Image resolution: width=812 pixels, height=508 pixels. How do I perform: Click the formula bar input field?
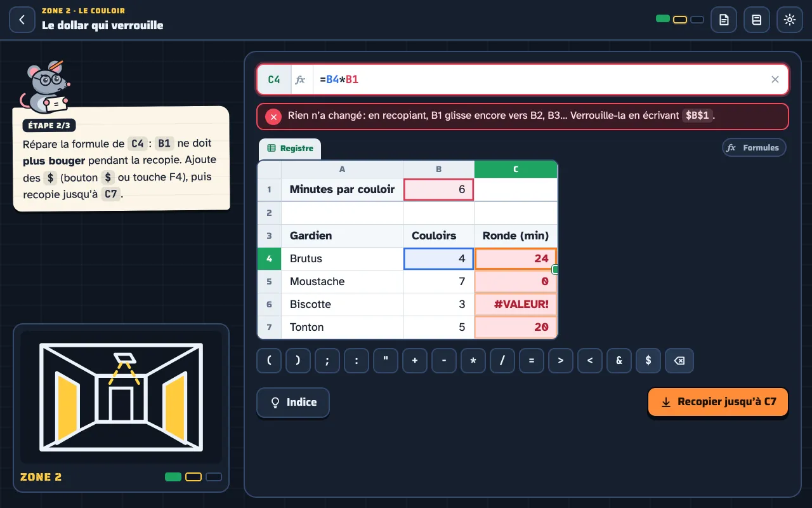pyautogui.click(x=539, y=79)
